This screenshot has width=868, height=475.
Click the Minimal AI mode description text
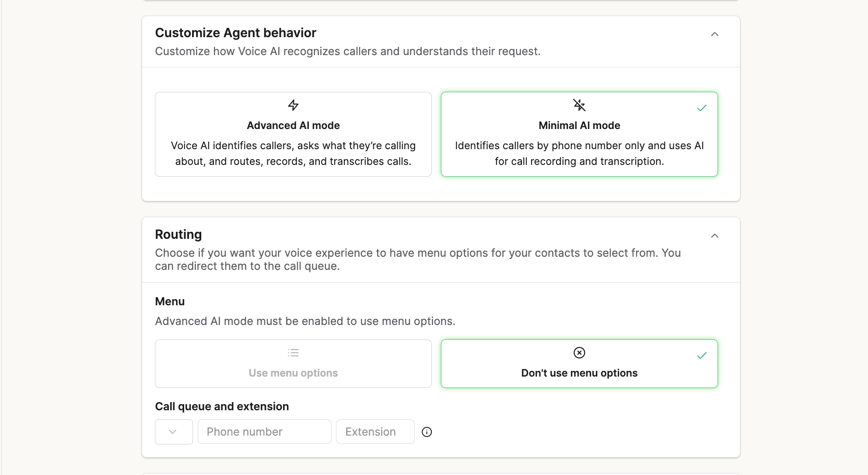tap(579, 154)
